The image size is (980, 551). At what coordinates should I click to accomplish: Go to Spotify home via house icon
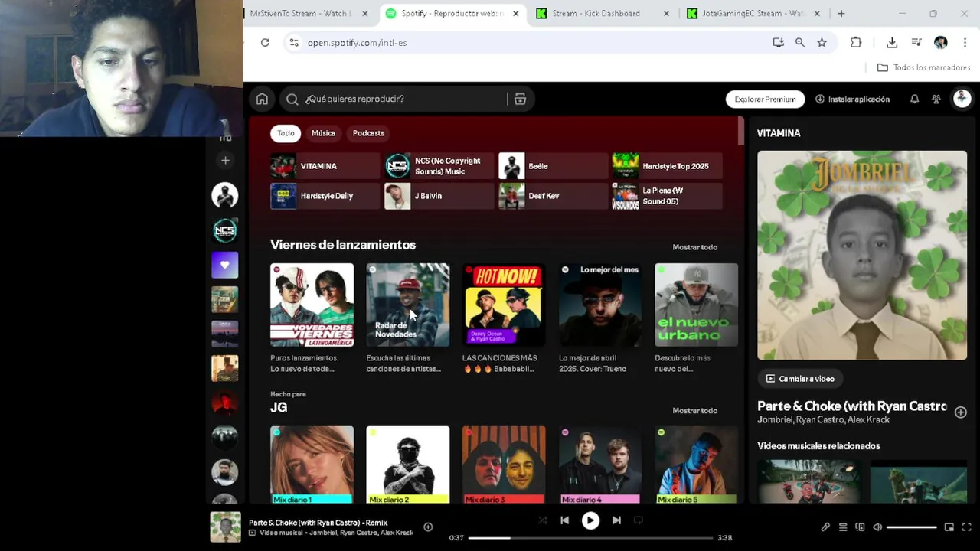(262, 99)
